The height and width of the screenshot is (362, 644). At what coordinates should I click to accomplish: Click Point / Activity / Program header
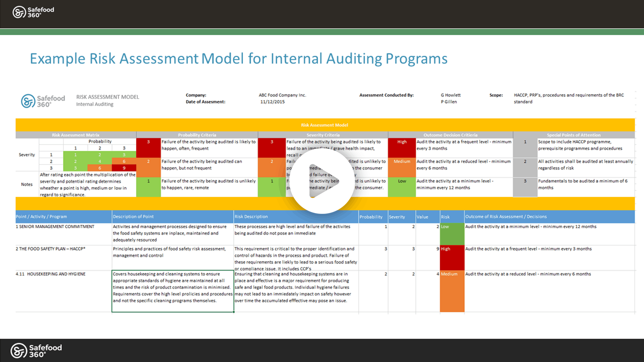[x=42, y=217]
